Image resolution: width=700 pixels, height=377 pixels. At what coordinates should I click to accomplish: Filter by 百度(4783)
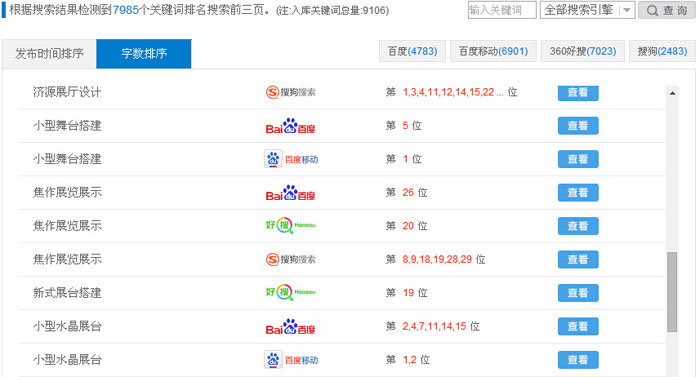(x=412, y=51)
